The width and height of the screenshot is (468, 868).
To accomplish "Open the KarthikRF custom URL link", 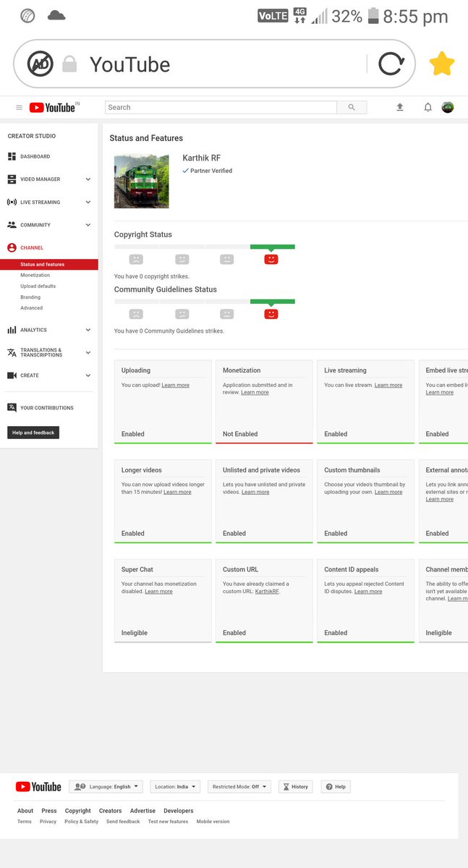I will 267,591.
